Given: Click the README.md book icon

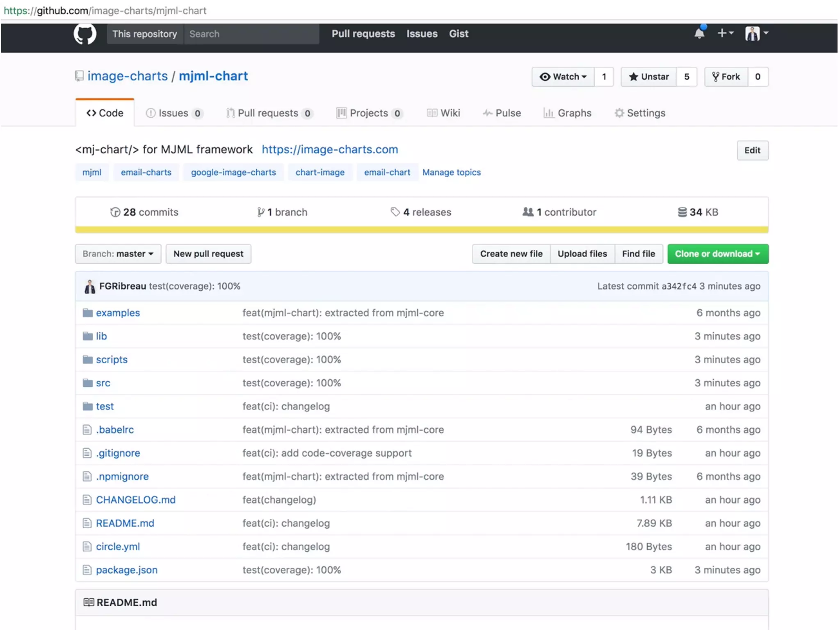Looking at the screenshot, I should click(x=89, y=602).
